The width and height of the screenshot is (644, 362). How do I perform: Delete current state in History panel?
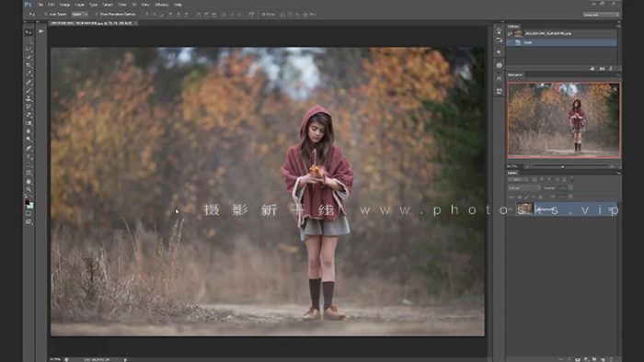611,69
